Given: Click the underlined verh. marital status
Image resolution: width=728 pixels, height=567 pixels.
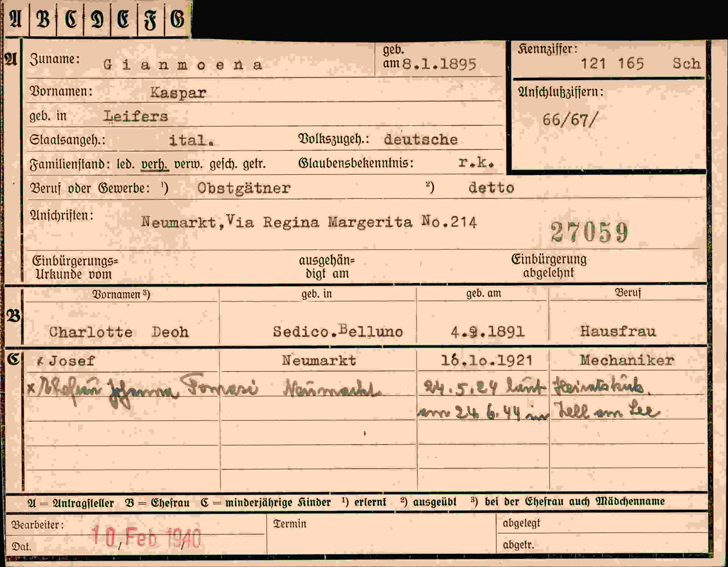Looking at the screenshot, I should (154, 164).
